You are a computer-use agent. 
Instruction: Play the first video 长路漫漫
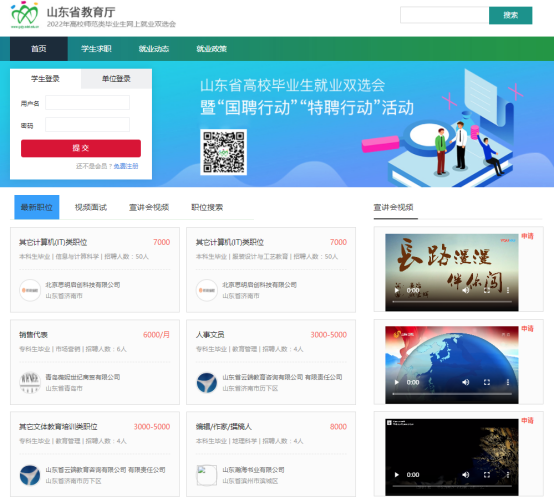(396, 291)
